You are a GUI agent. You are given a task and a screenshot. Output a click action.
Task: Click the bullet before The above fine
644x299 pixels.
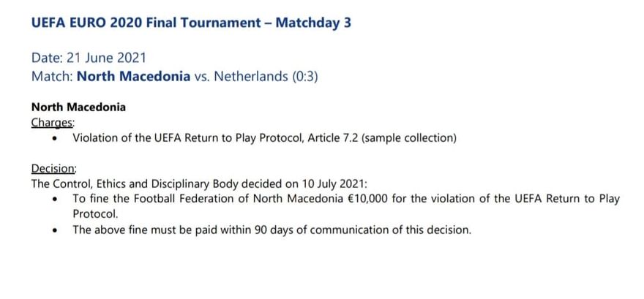click(55, 230)
